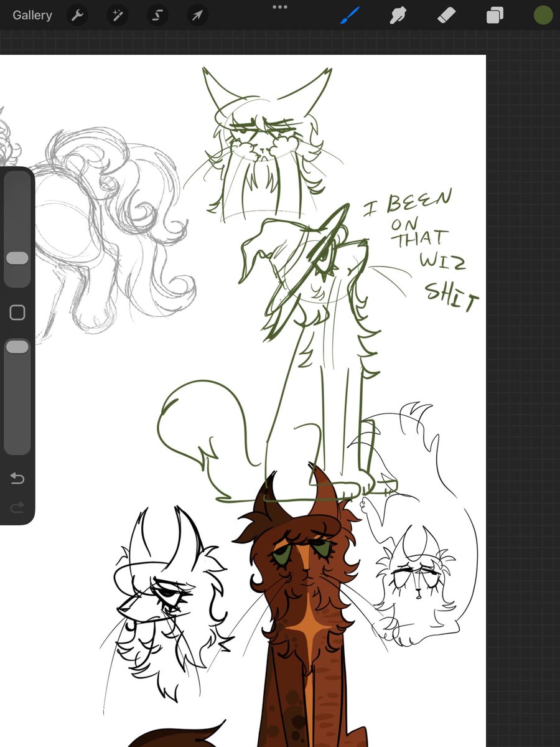
Task: Select the Eraser tool
Action: [x=447, y=16]
